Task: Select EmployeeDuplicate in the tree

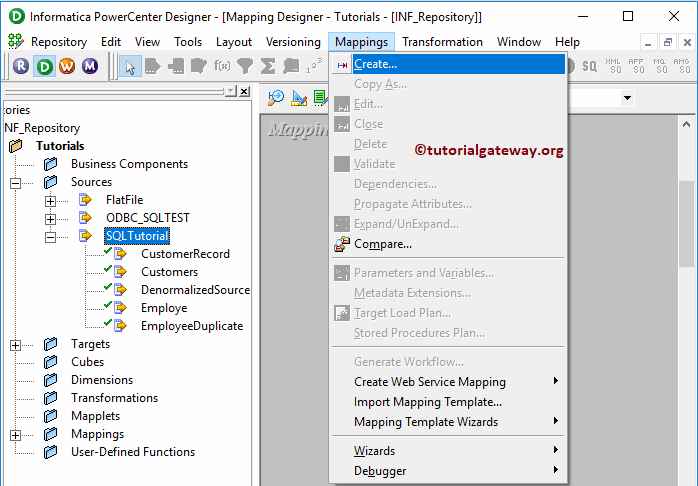Action: pyautogui.click(x=192, y=326)
